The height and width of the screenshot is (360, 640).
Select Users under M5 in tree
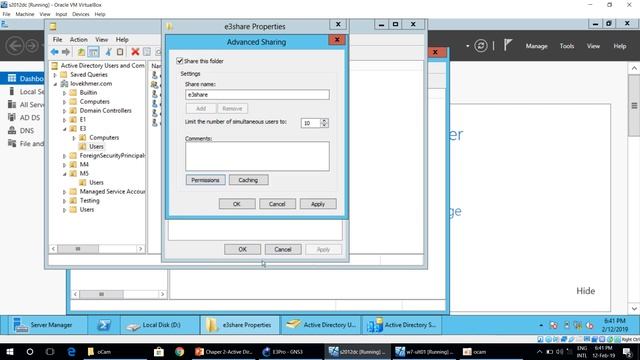96,182
